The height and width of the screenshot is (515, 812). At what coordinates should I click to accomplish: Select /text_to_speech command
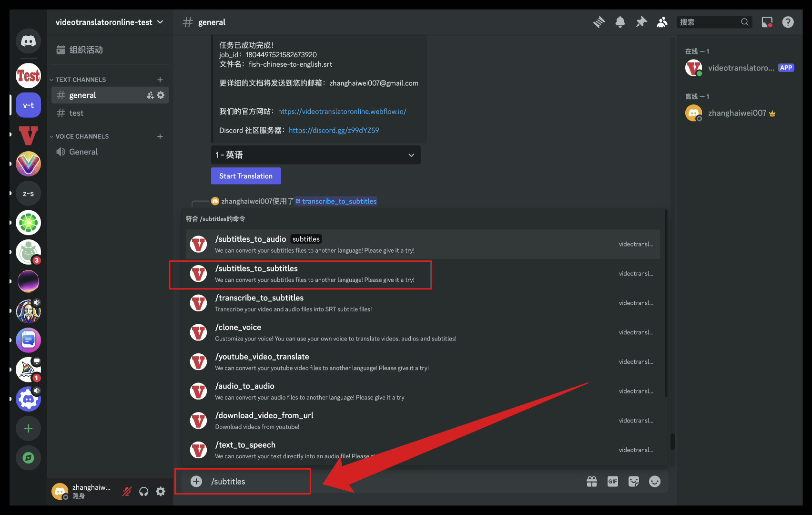[x=423, y=450]
